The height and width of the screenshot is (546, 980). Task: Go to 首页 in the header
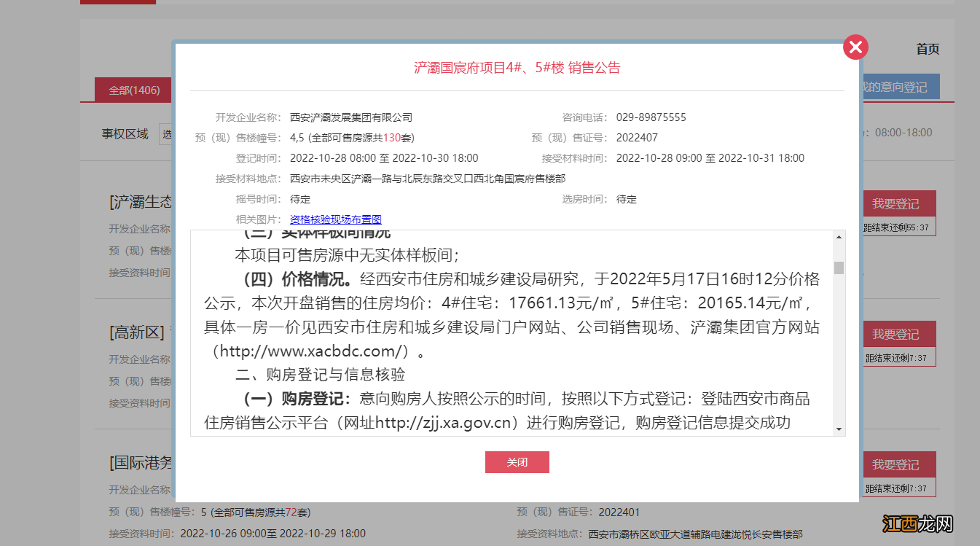click(x=928, y=49)
